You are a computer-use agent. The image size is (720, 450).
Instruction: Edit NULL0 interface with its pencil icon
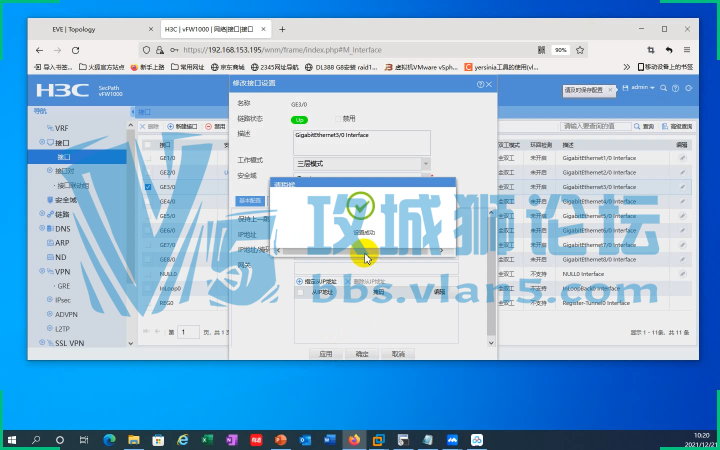click(682, 274)
